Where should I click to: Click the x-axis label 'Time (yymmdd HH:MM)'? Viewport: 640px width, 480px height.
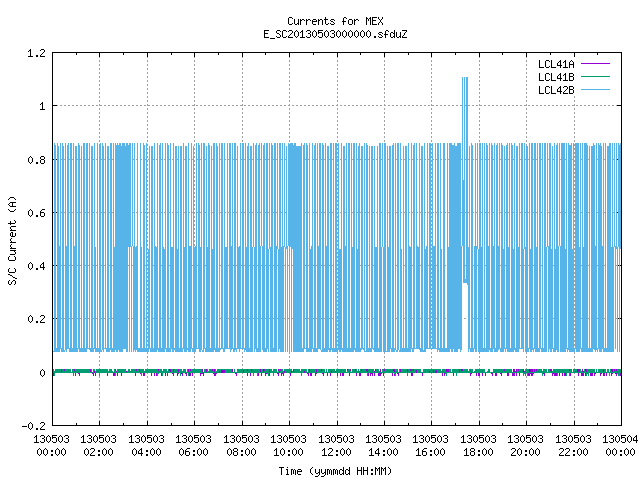pos(335,471)
